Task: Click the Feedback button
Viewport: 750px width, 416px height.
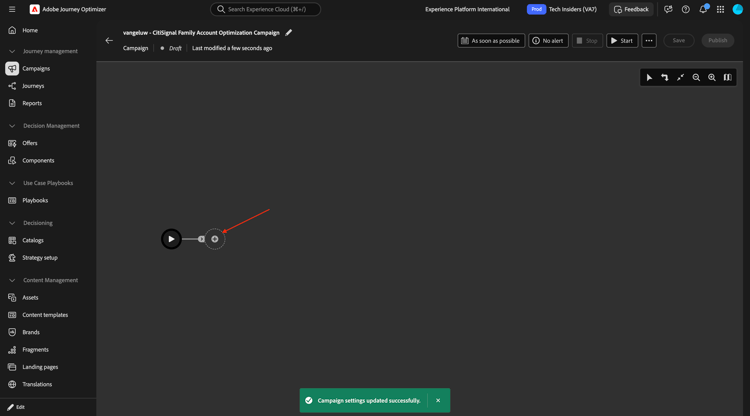Action: [x=631, y=9]
